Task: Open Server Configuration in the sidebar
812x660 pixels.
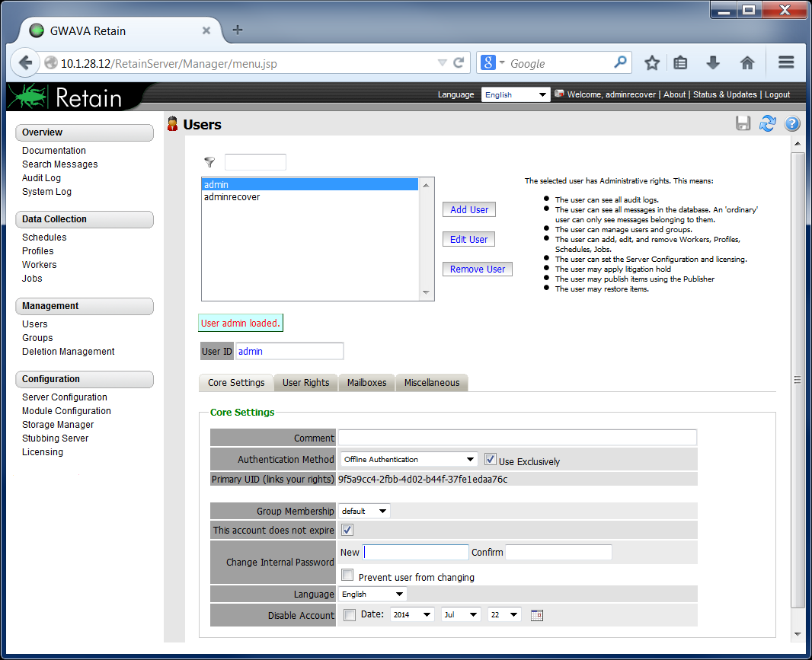Action: pos(65,397)
